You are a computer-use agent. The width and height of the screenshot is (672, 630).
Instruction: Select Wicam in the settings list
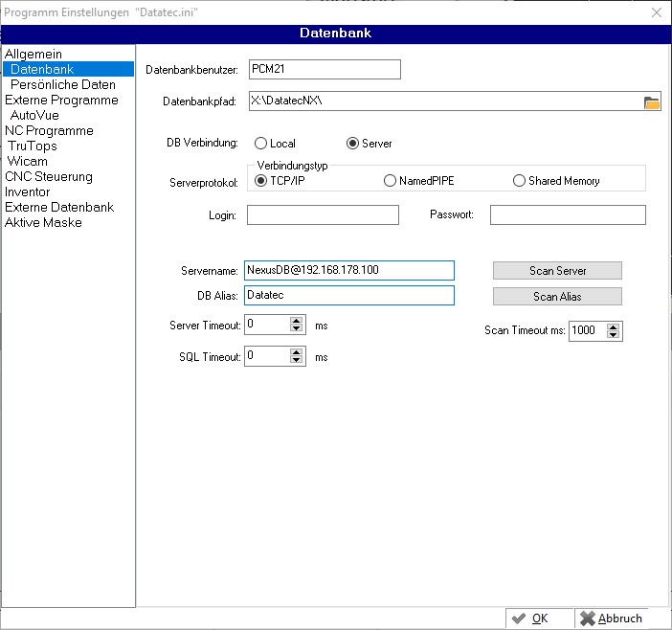[x=28, y=161]
